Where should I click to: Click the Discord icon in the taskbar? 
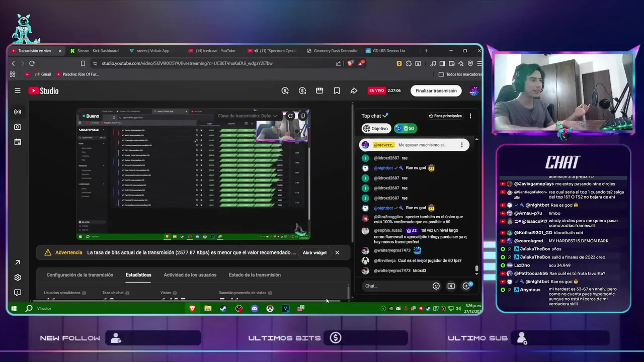click(255, 308)
